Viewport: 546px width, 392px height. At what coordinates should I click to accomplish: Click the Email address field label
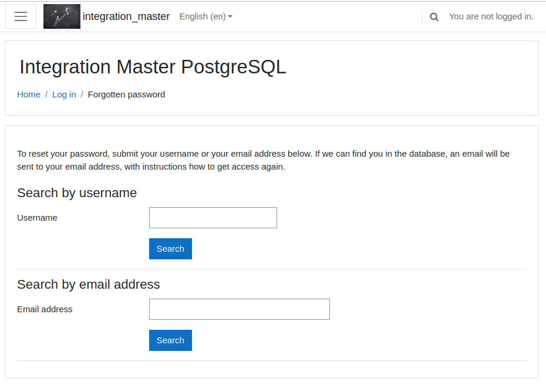coord(45,309)
